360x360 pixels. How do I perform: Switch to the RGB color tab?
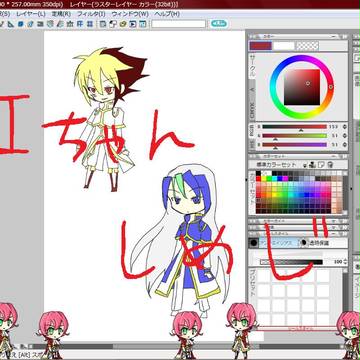(252, 131)
